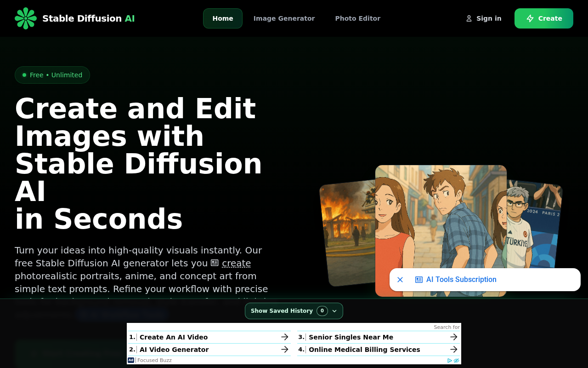The image size is (588, 368).
Task: Click the saved history count badge showing 0
Action: tap(322, 311)
